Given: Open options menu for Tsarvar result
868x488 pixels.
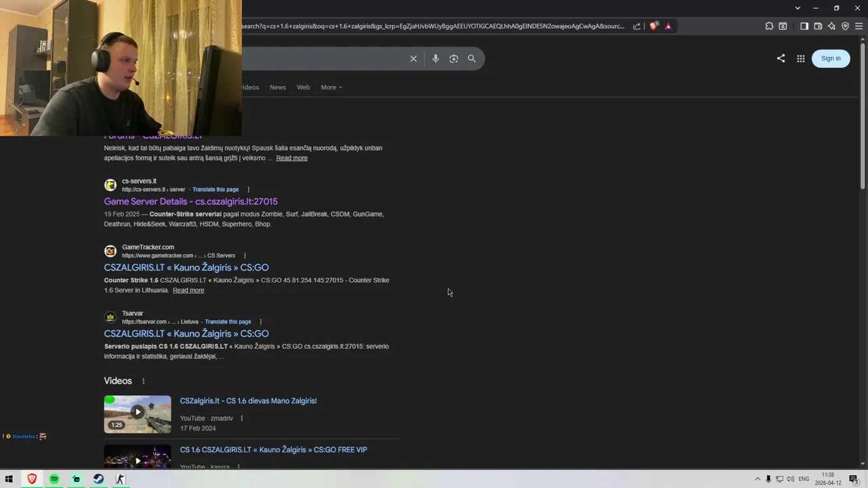Looking at the screenshot, I should pos(260,322).
